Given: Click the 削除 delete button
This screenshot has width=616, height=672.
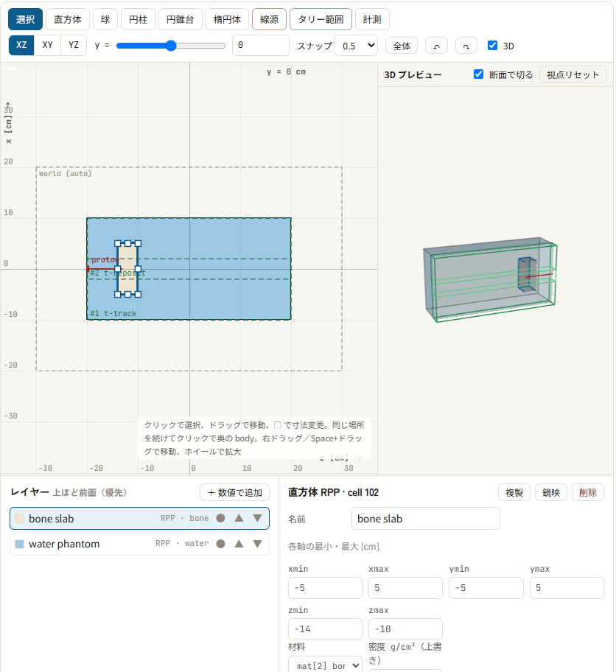Looking at the screenshot, I should (588, 492).
